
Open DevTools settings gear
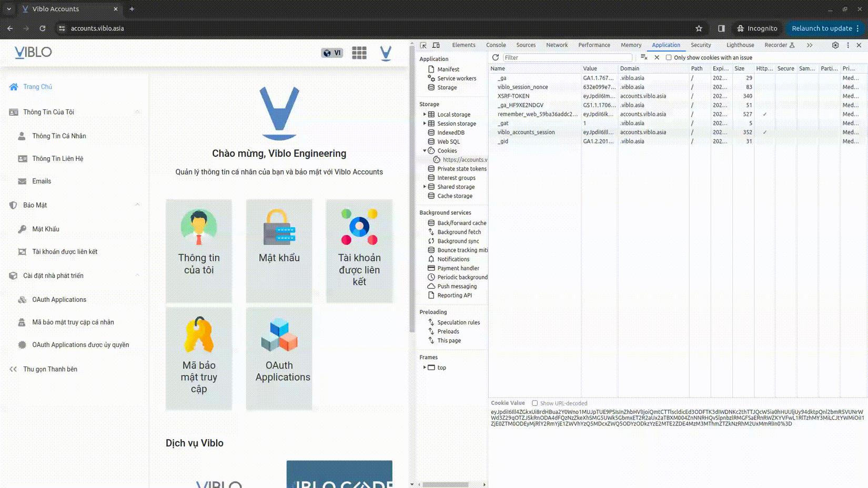click(x=835, y=45)
